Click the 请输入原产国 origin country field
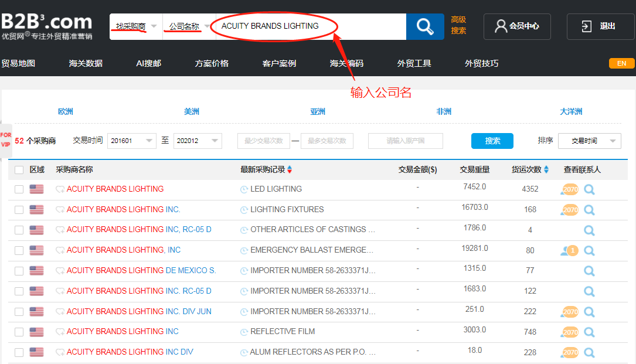Screen dimensions: 636x364 coord(405,141)
